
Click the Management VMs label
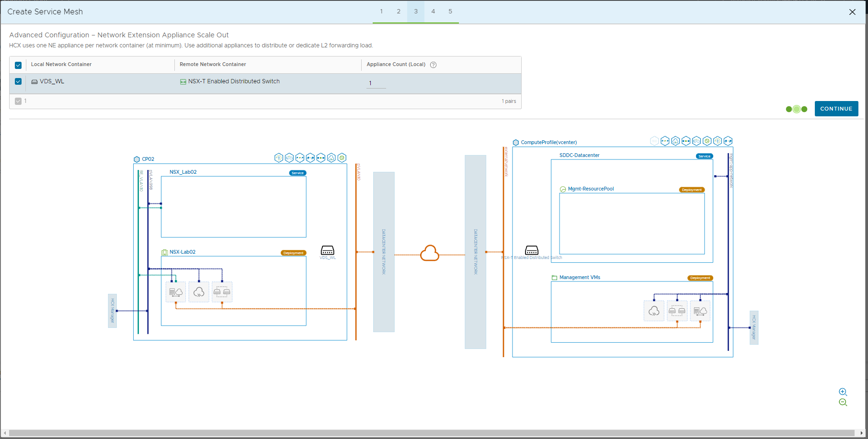coord(580,278)
